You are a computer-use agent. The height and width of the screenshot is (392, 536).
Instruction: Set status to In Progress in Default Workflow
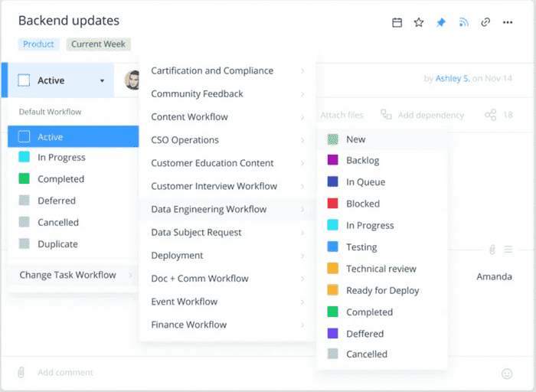click(74, 157)
